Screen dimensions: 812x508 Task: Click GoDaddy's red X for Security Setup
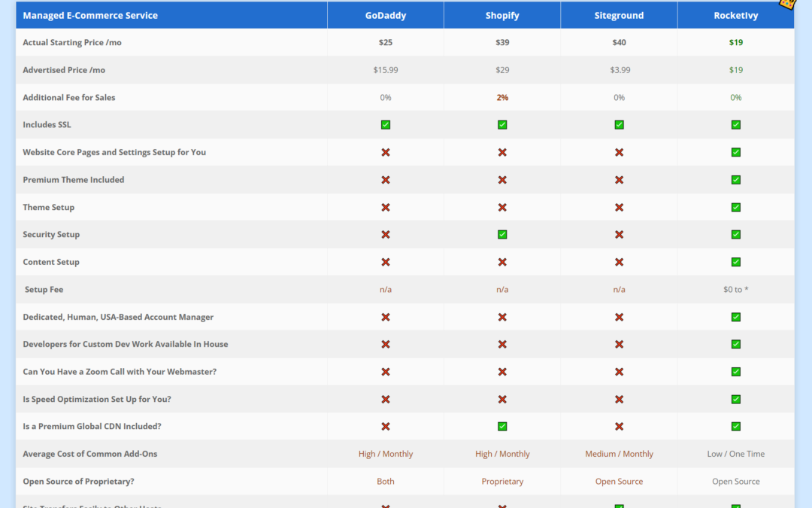click(x=385, y=234)
